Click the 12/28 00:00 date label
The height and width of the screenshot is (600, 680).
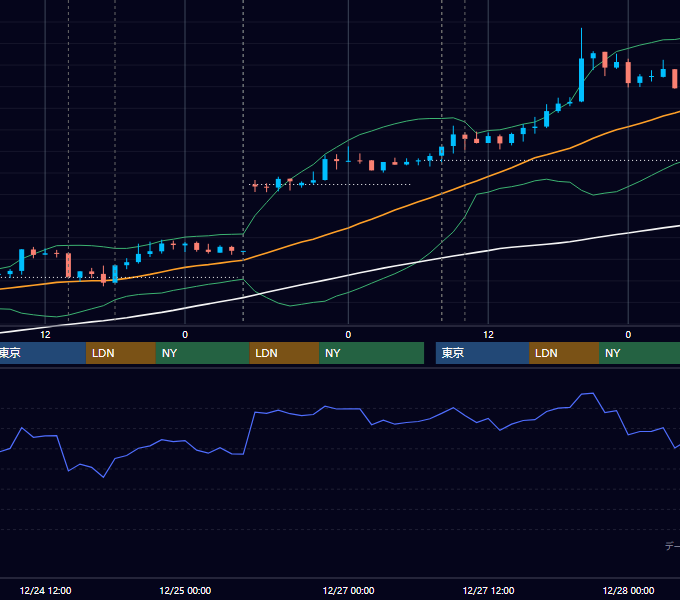pyautogui.click(x=628, y=590)
